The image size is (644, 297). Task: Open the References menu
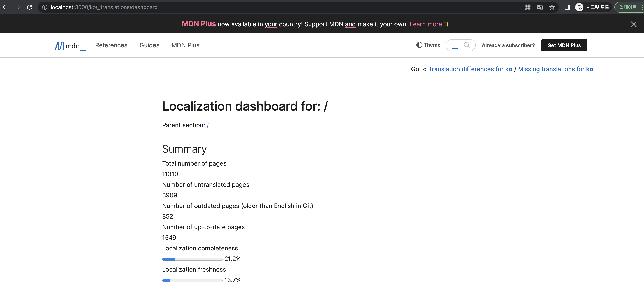[x=111, y=45]
